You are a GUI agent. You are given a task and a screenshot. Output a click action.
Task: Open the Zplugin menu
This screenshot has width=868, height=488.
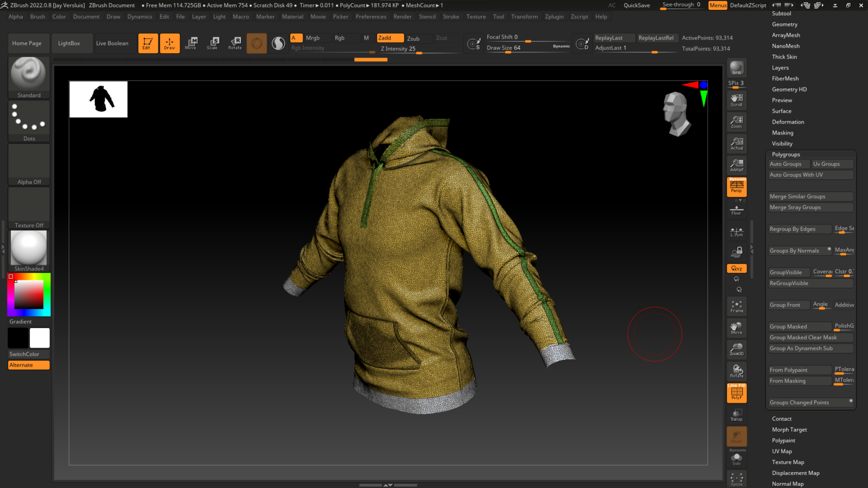pyautogui.click(x=554, y=16)
